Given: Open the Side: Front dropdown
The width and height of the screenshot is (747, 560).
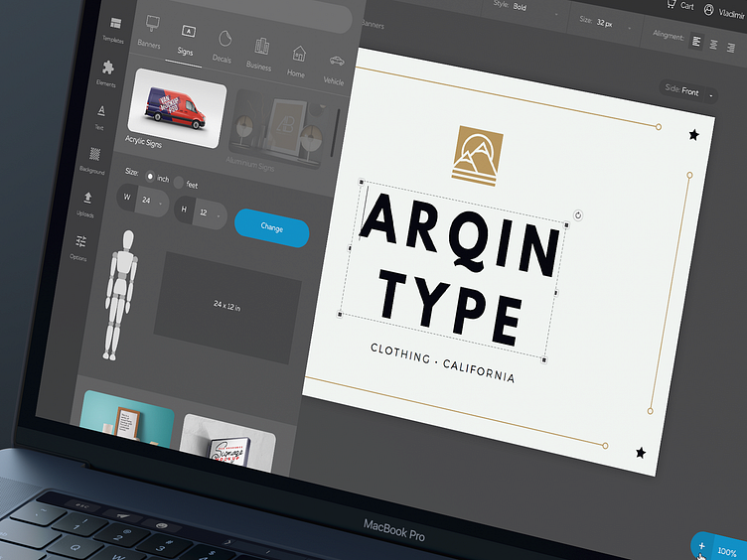Looking at the screenshot, I should click(x=687, y=91).
